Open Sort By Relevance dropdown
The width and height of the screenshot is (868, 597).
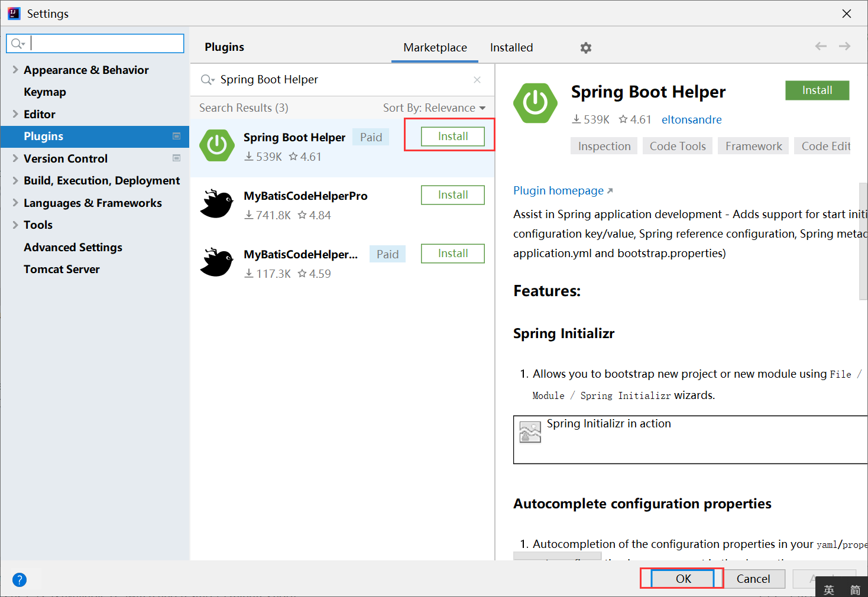435,108
